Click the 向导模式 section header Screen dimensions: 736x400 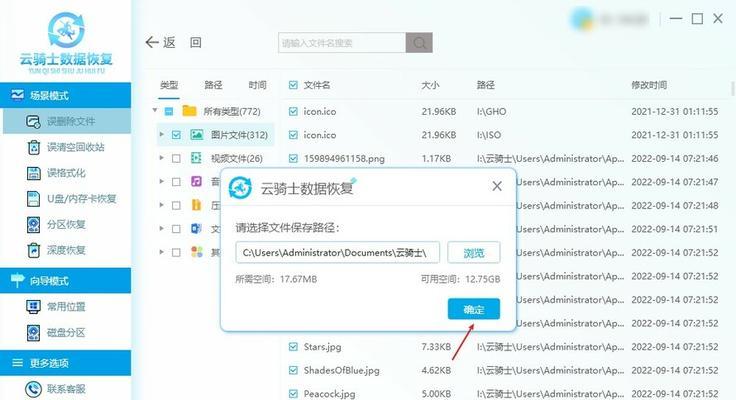(x=65, y=281)
